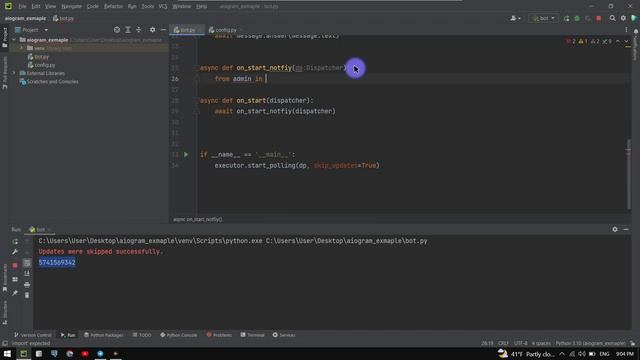This screenshot has width=640, height=360.
Task: Click Print icon in Run panel
Action: coord(27,284)
